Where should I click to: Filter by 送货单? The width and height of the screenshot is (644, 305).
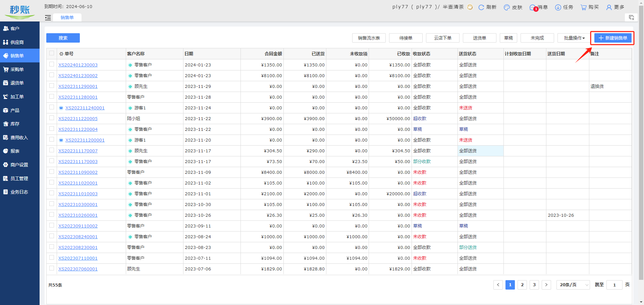[480, 38]
